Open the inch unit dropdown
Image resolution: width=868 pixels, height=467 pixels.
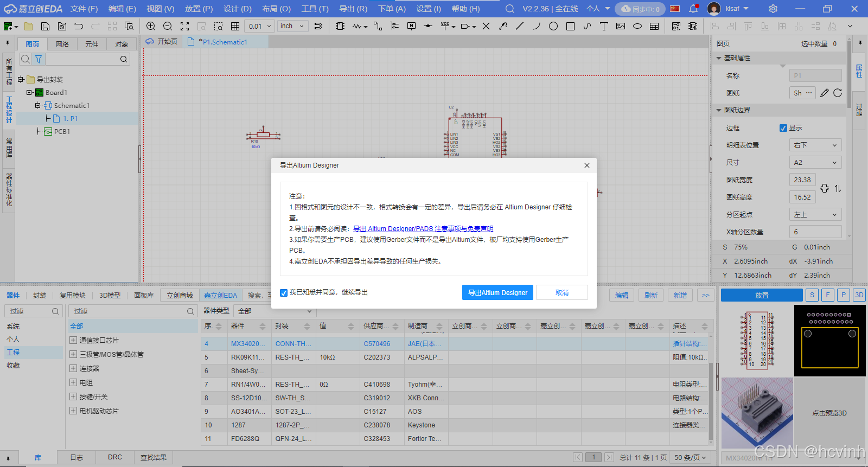293,26
